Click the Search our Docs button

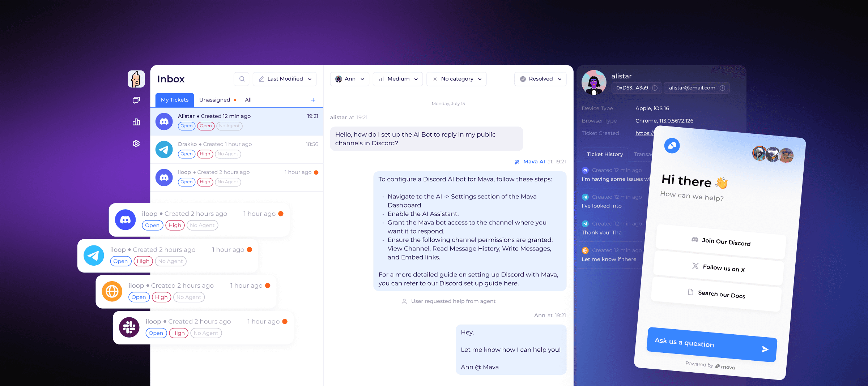click(x=717, y=294)
